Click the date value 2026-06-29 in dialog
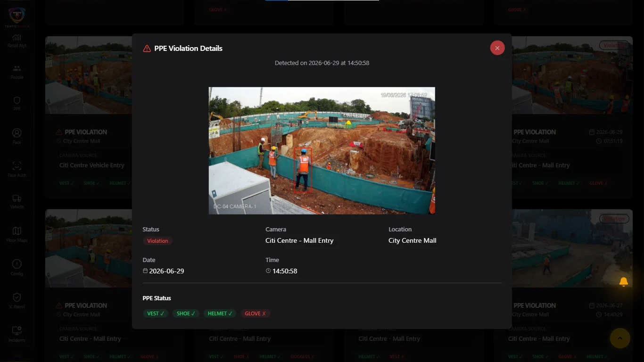644x362 pixels. click(x=166, y=271)
